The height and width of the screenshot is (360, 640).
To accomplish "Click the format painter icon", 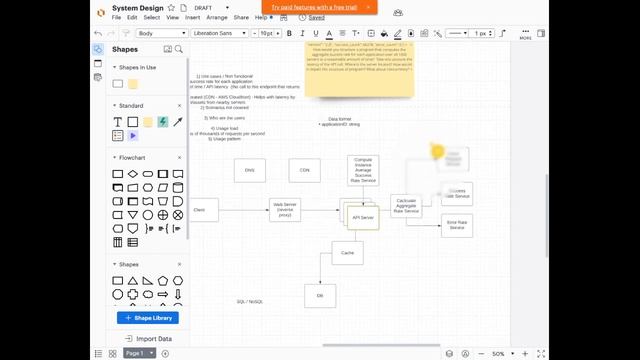I will (x=126, y=33).
